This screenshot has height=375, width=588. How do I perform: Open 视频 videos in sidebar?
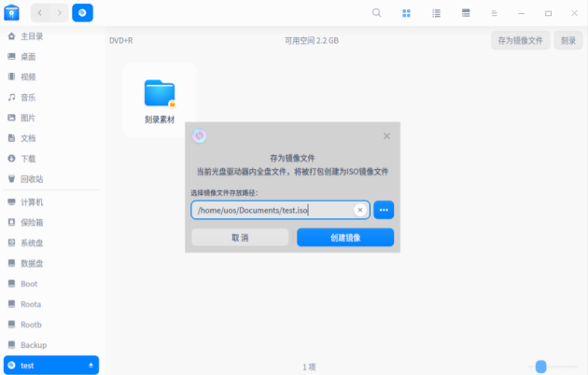(51, 76)
